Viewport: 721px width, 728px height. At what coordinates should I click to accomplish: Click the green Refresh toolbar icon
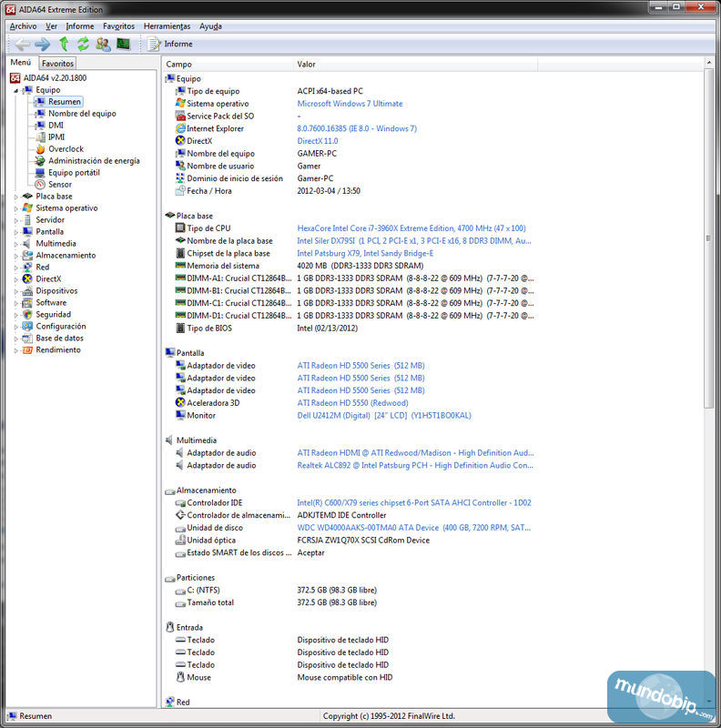(83, 44)
